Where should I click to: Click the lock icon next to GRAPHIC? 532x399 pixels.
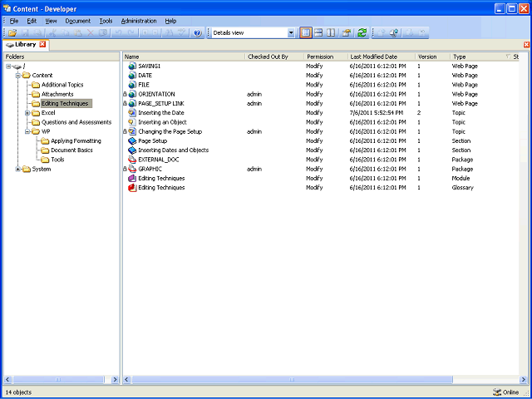125,169
